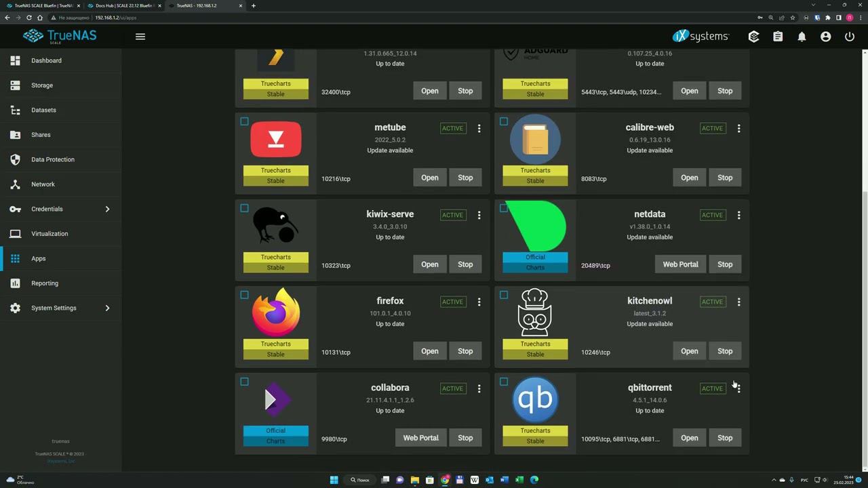Open Shares in sidebar
The width and height of the screenshot is (868, 488).
[x=60, y=135]
